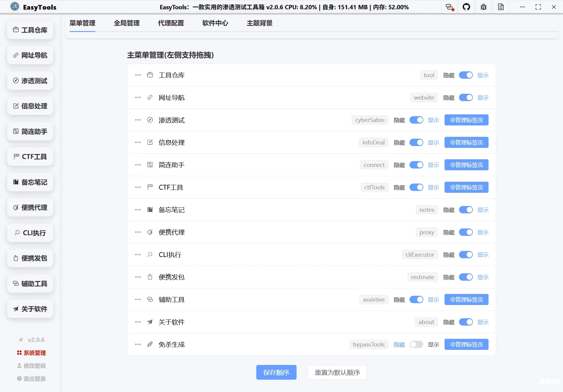Image resolution: width=563 pixels, height=392 pixels.
Task: Expand options for the 信息处理 row
Action: (x=138, y=142)
